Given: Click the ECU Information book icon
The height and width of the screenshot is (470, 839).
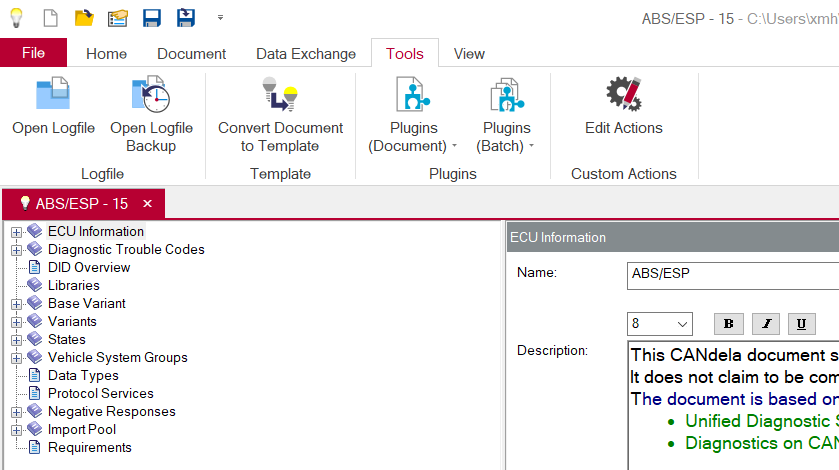Looking at the screenshot, I should tap(35, 231).
